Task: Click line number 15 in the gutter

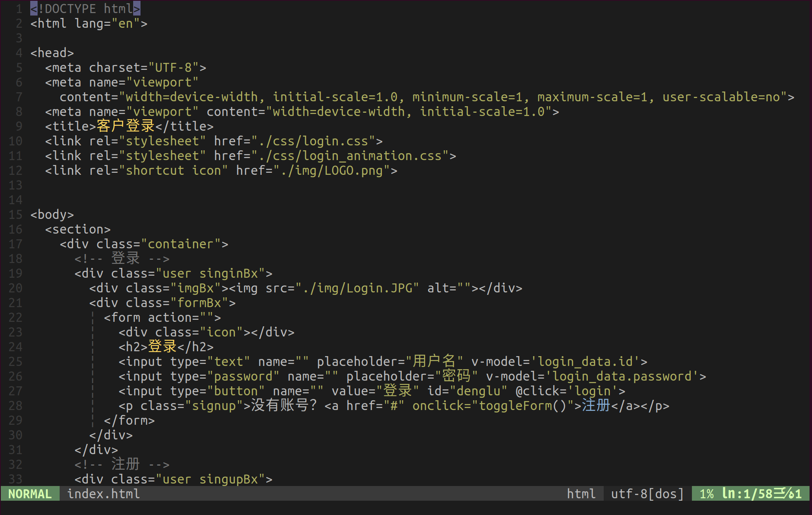Action: pyautogui.click(x=16, y=214)
